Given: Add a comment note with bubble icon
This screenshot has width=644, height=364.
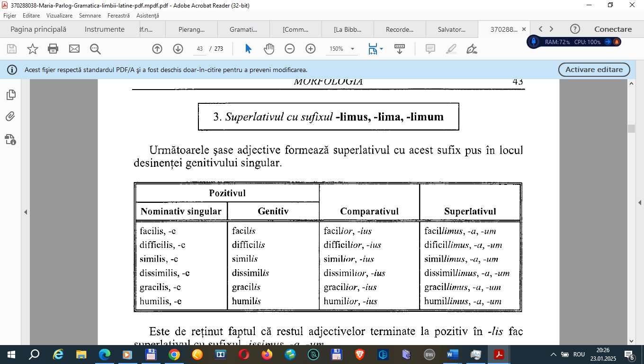Looking at the screenshot, I should coord(430,49).
